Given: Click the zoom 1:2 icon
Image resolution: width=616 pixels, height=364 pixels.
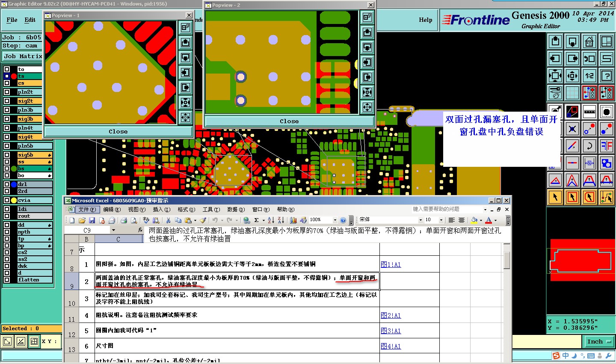Looking at the screenshot, I should [589, 76].
